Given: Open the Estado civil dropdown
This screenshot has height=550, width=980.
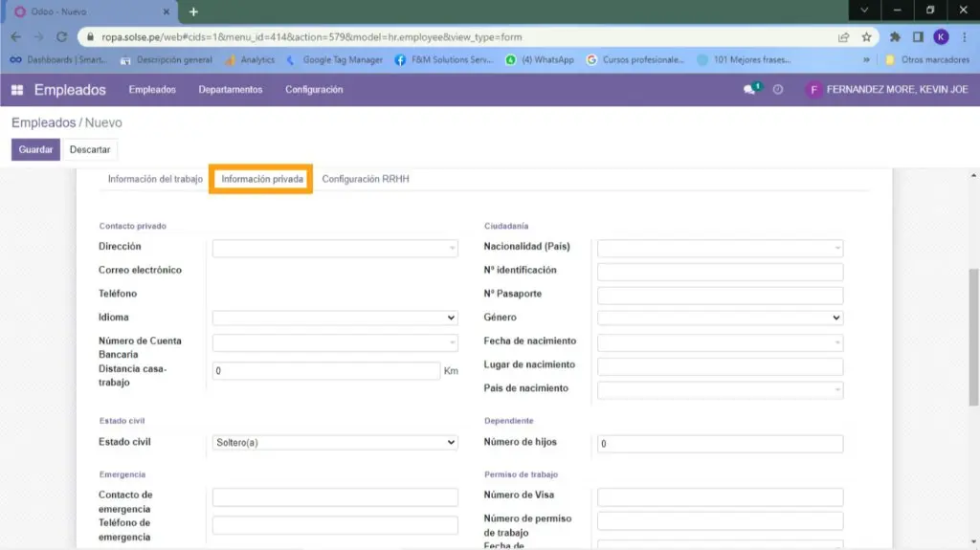Looking at the screenshot, I should pyautogui.click(x=335, y=443).
